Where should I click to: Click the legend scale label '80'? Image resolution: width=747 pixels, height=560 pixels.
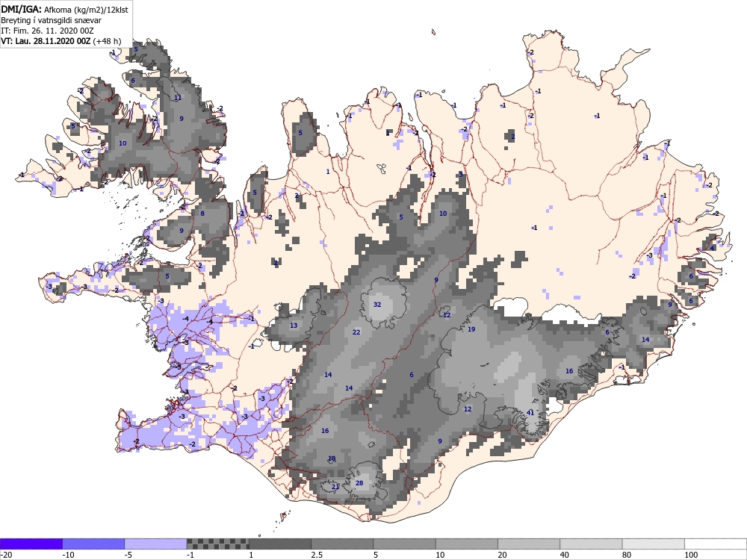[627, 555]
